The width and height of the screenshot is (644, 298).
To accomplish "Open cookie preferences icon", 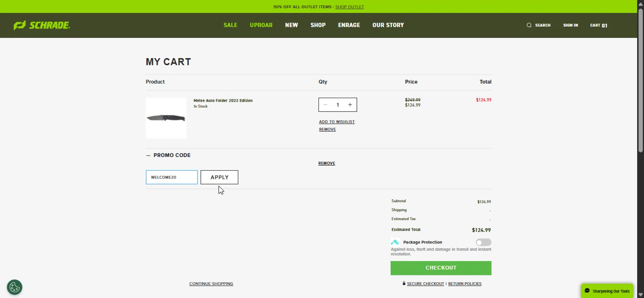I will (15, 287).
